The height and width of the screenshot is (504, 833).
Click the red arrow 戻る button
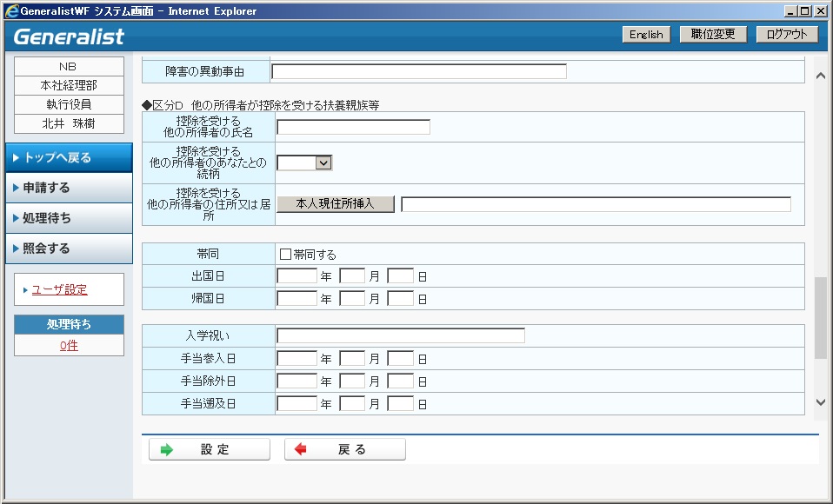coord(345,449)
